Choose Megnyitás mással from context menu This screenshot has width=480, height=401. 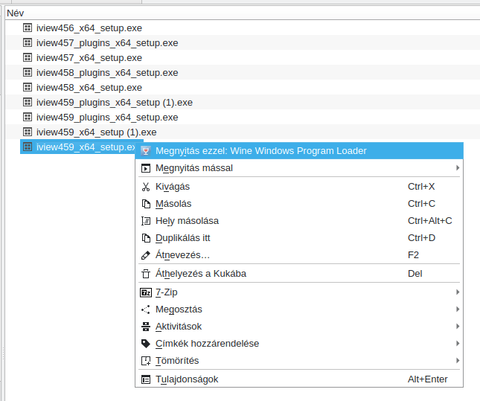coord(299,168)
